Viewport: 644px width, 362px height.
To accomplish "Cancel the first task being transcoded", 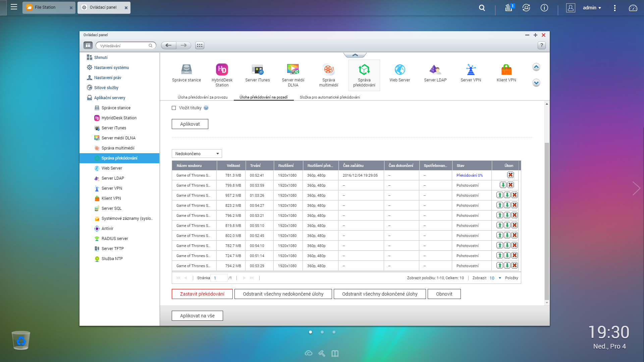I will (510, 175).
